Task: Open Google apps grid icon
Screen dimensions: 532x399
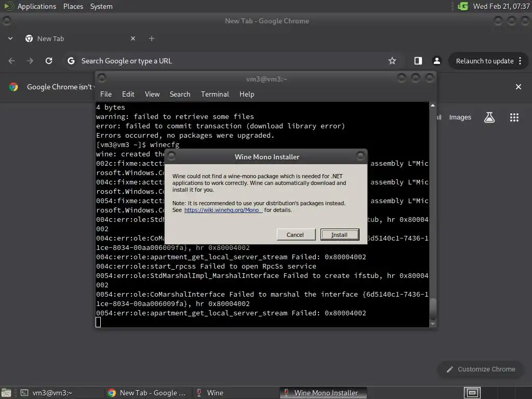Action: 514,117
